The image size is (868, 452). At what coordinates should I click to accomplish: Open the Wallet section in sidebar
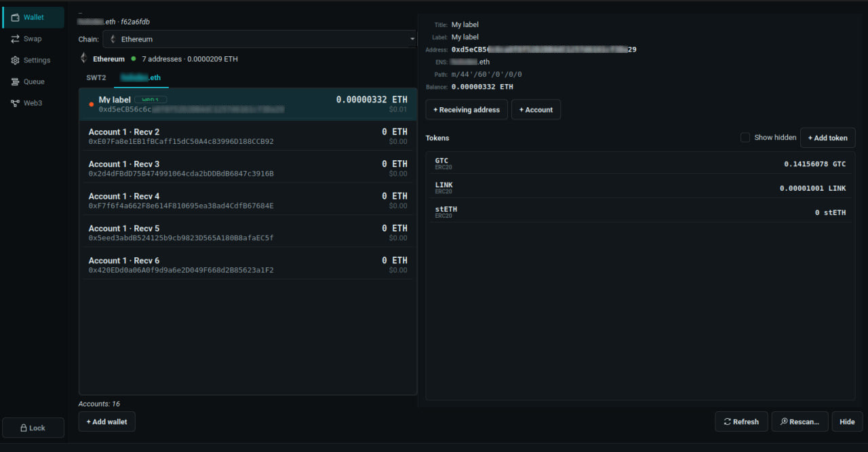click(x=33, y=18)
